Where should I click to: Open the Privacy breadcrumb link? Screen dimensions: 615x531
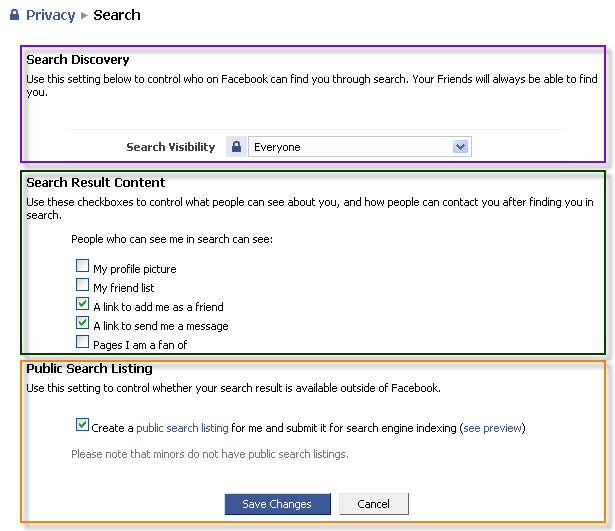50,15
